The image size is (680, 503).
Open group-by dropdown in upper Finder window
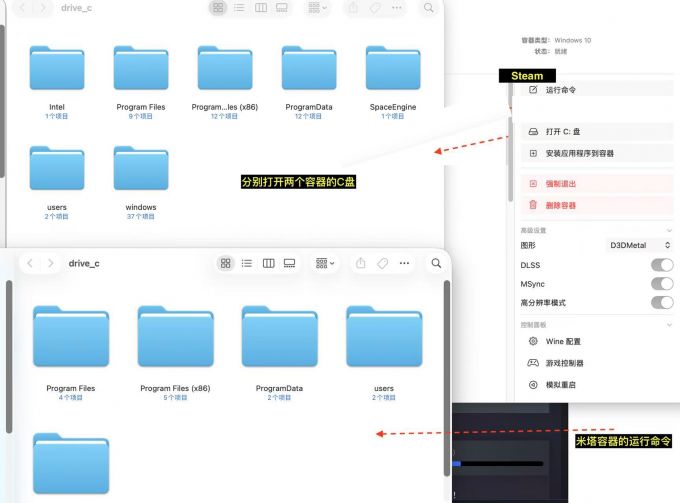(x=317, y=7)
